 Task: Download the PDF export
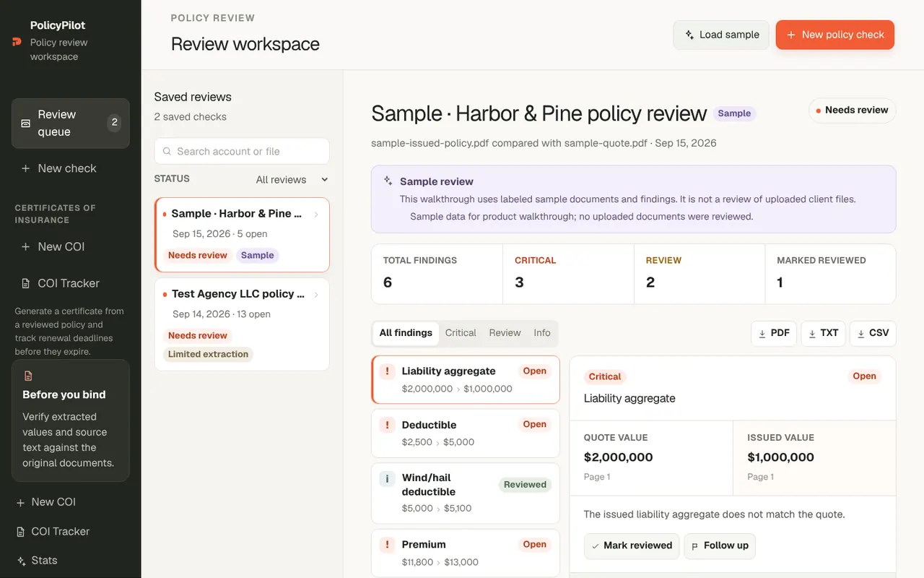pyautogui.click(x=774, y=333)
